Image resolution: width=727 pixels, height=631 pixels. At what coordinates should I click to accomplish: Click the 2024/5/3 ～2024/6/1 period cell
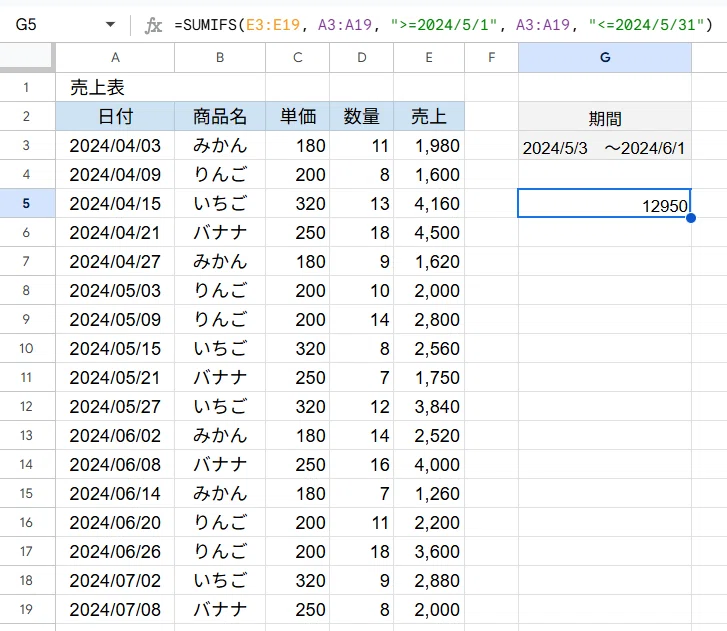pos(605,146)
